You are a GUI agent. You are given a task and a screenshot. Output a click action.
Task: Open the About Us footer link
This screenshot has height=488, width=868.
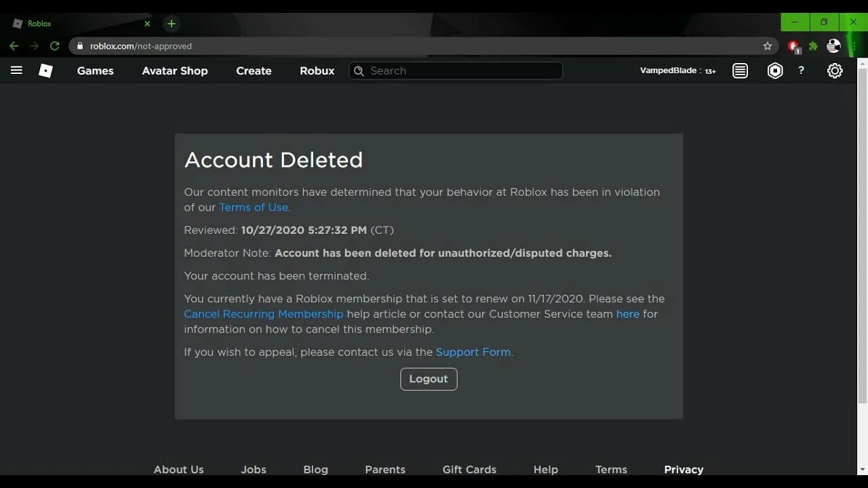[x=178, y=469]
